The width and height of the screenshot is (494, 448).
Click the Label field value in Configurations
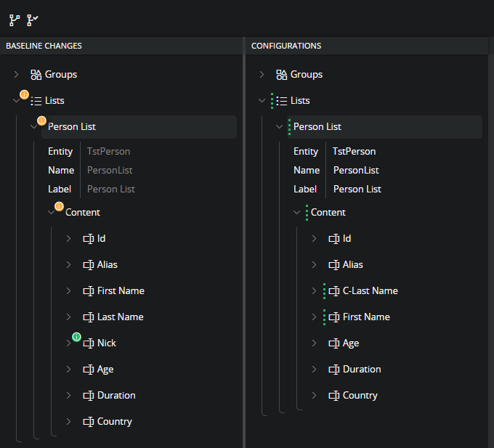coord(357,190)
